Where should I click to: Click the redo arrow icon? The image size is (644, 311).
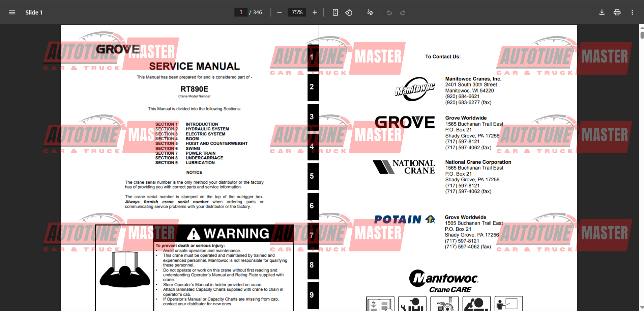coord(403,12)
